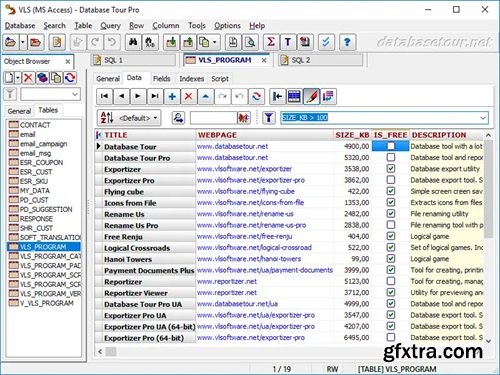Click the import data green down-arrow icon
500x375 pixels.
point(171,42)
